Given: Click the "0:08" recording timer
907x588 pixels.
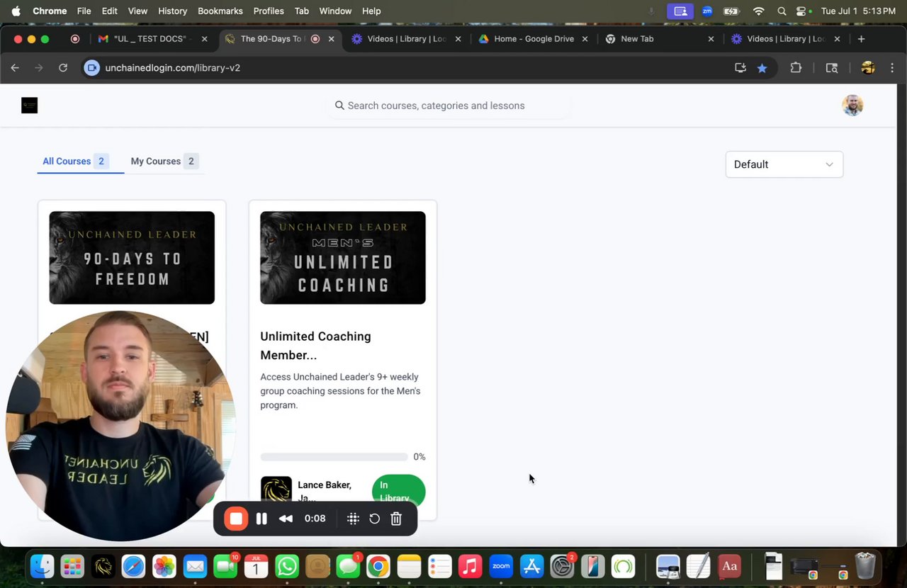Looking at the screenshot, I should point(315,519).
